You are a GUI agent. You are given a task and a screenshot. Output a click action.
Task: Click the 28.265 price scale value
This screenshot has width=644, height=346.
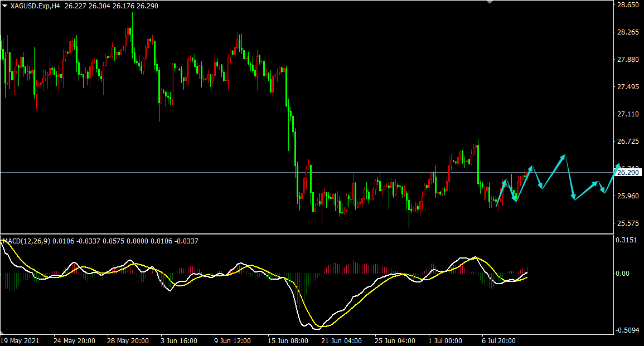click(x=628, y=32)
